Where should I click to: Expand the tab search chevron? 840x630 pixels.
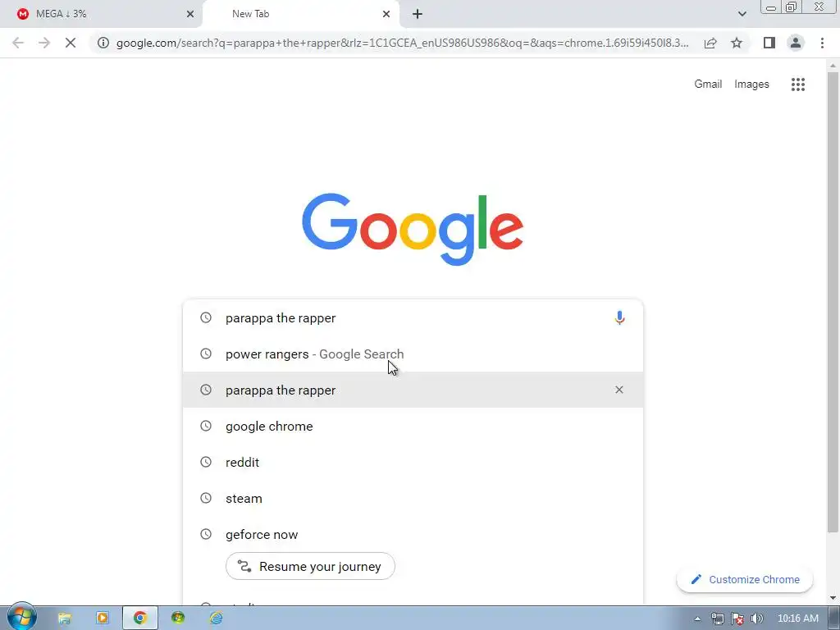[x=742, y=14]
